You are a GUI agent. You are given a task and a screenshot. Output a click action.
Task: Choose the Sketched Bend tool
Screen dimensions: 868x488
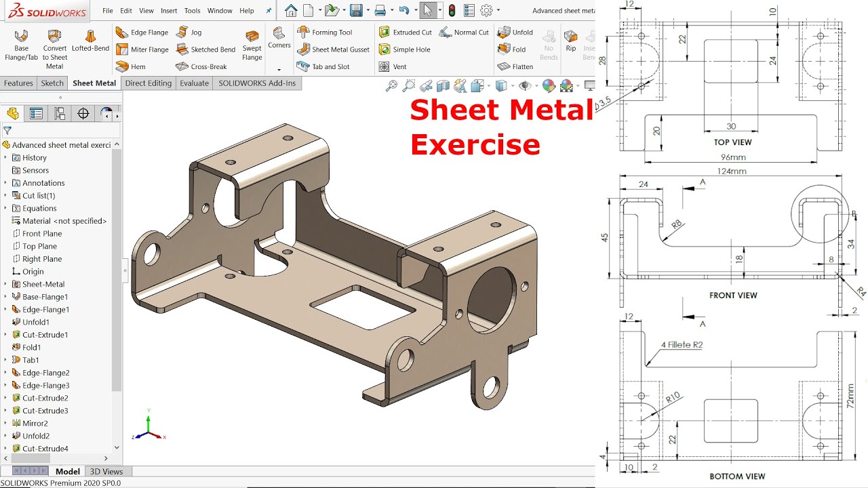[x=205, y=49]
